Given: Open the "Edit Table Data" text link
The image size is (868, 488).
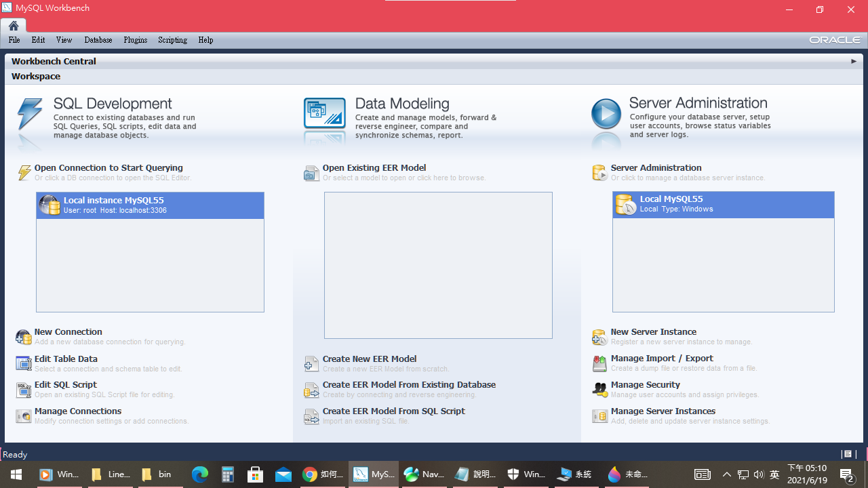Looking at the screenshot, I should tap(66, 359).
